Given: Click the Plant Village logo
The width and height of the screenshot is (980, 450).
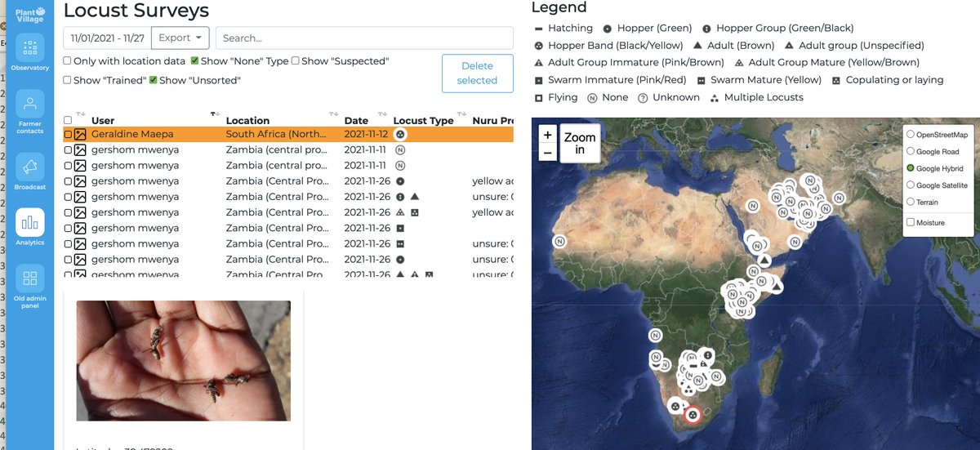Looking at the screenshot, I should (x=30, y=15).
